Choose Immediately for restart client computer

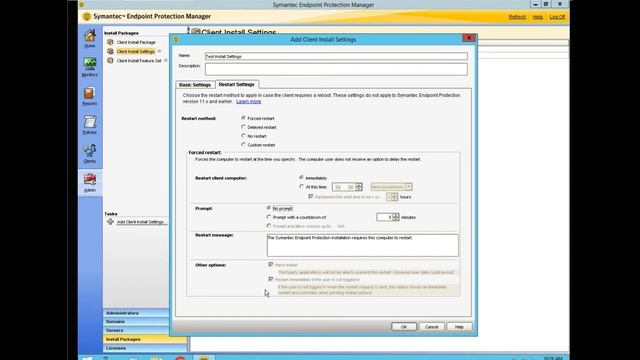[302, 178]
